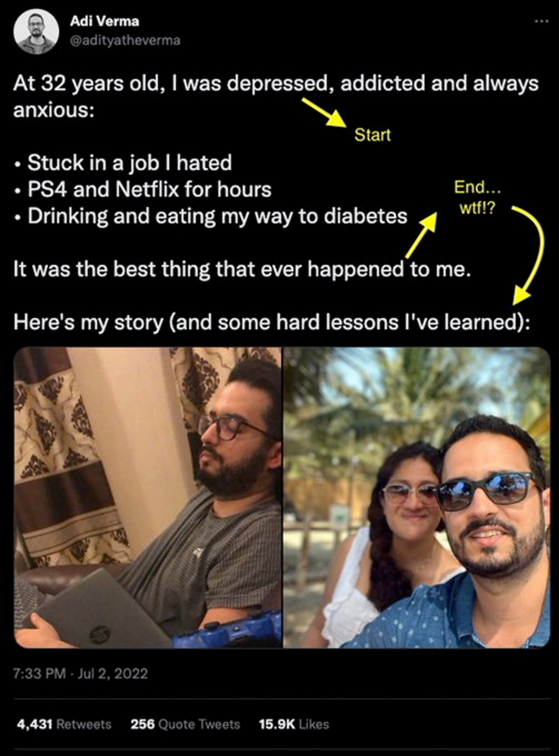View the 256 Quote Tweets
The image size is (559, 756).
point(185,724)
